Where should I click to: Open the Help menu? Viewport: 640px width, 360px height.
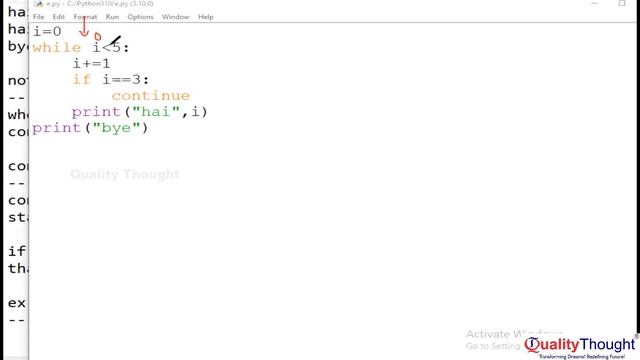tap(206, 17)
